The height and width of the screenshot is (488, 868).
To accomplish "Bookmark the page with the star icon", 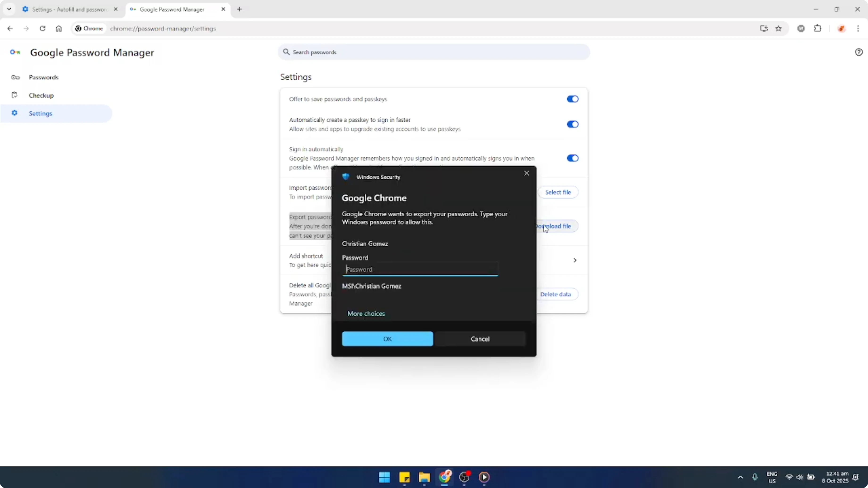I will point(779,29).
